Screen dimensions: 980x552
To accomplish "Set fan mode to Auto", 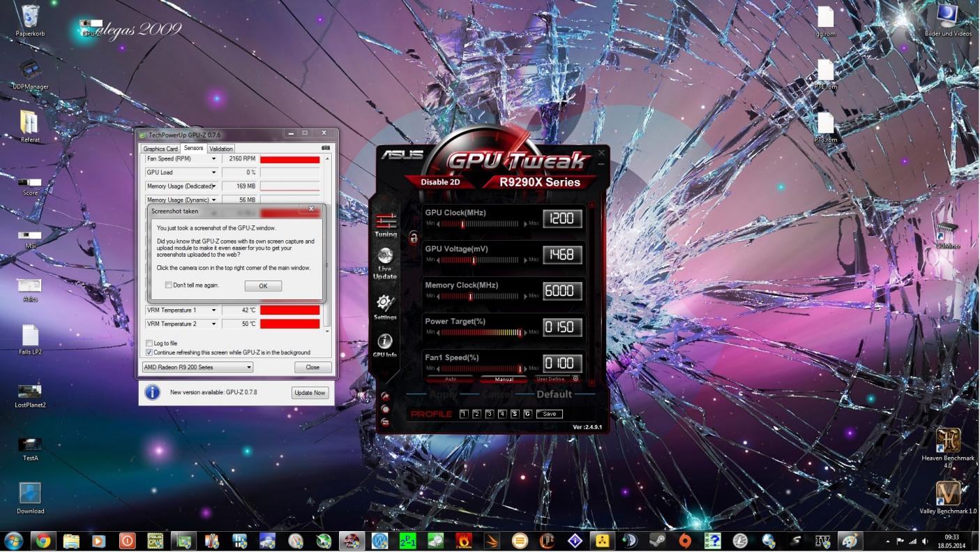I will (451, 379).
